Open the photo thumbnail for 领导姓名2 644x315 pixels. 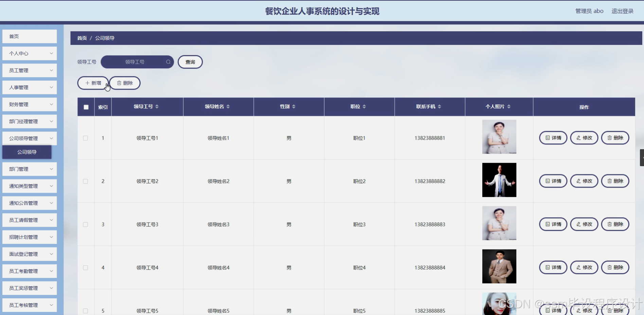tap(499, 180)
